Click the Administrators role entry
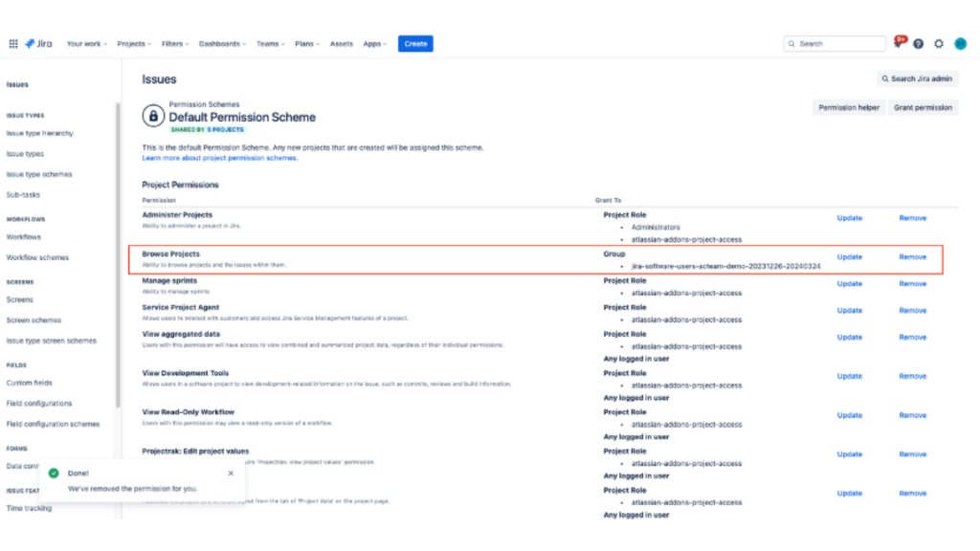 pos(655,228)
